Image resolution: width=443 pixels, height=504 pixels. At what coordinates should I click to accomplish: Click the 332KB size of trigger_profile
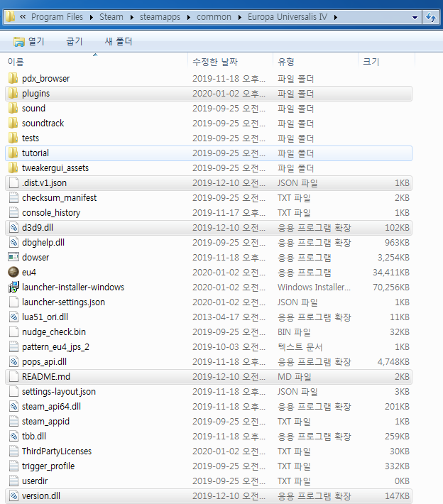pos(397,466)
